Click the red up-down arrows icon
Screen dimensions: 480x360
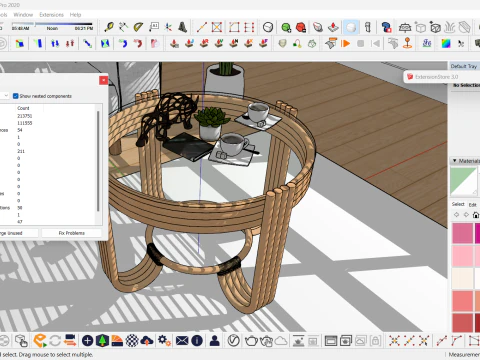(70, 43)
